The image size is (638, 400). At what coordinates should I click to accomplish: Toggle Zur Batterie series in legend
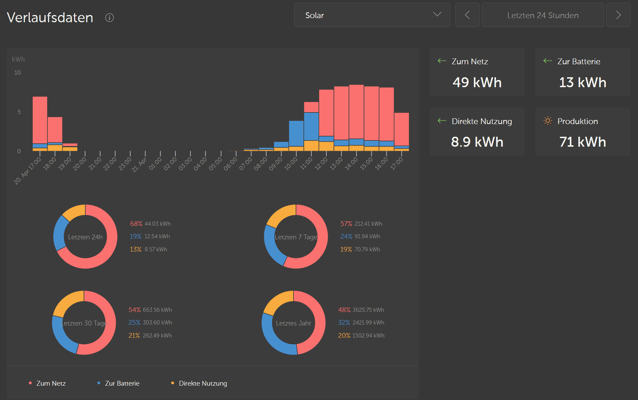click(122, 383)
